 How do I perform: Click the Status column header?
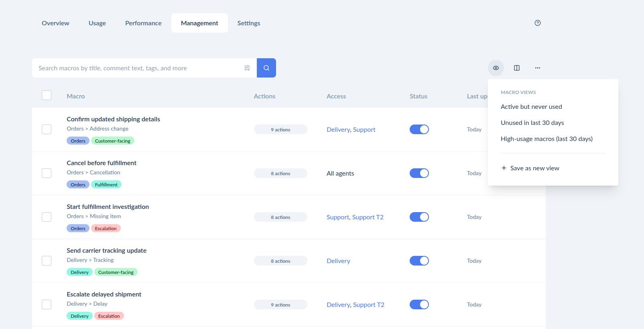418,96
